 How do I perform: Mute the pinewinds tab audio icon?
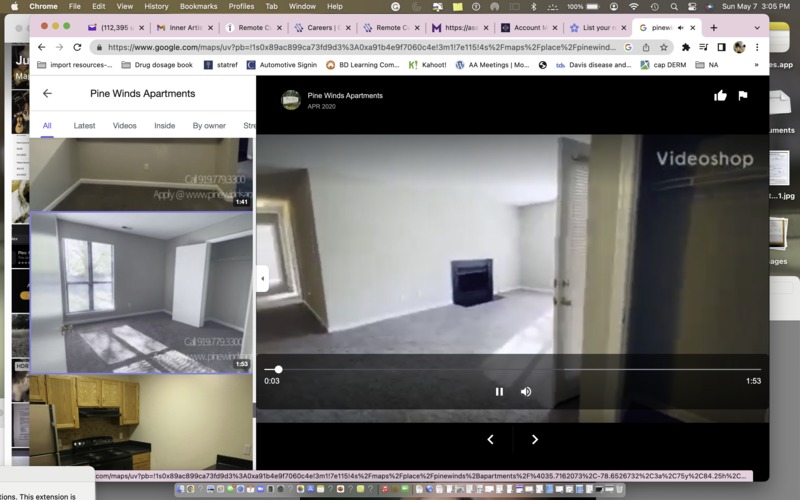coord(680,28)
